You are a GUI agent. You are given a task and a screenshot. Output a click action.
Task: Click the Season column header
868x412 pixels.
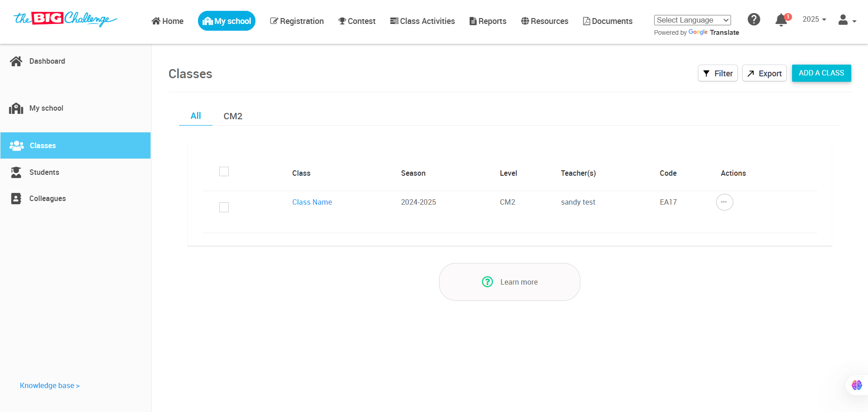click(413, 173)
